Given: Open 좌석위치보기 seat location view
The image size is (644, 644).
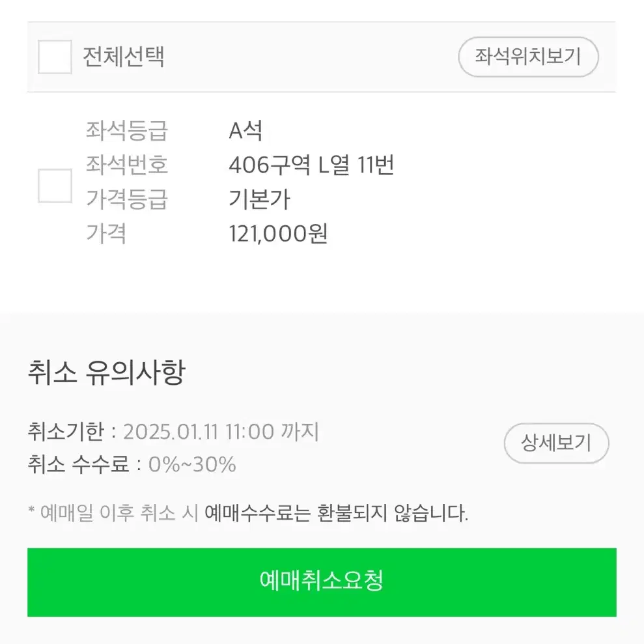Looking at the screenshot, I should click(x=528, y=57).
